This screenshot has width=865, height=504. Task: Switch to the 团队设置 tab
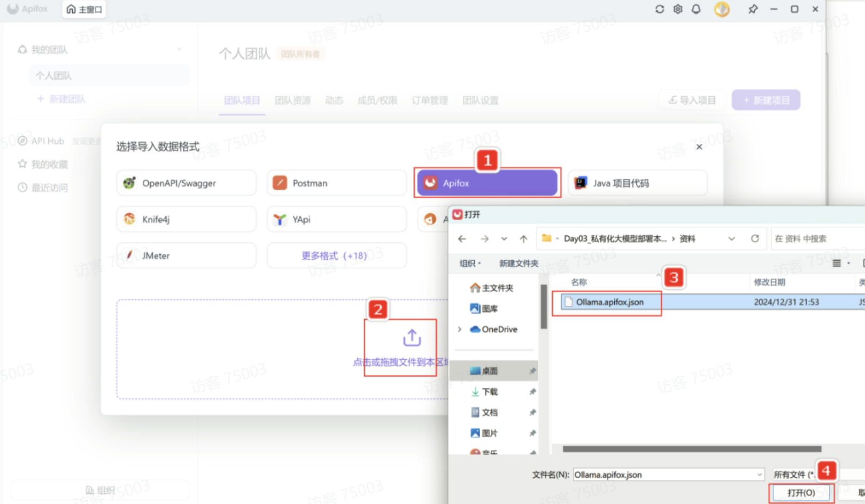click(481, 100)
